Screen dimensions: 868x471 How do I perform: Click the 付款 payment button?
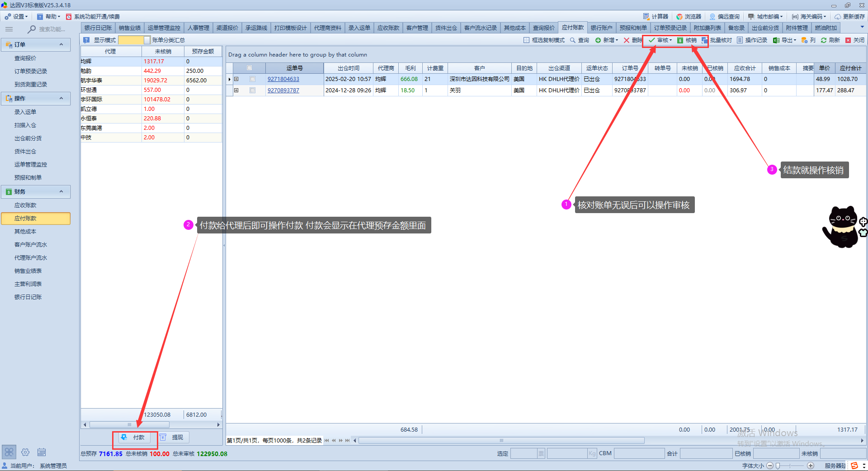click(134, 438)
